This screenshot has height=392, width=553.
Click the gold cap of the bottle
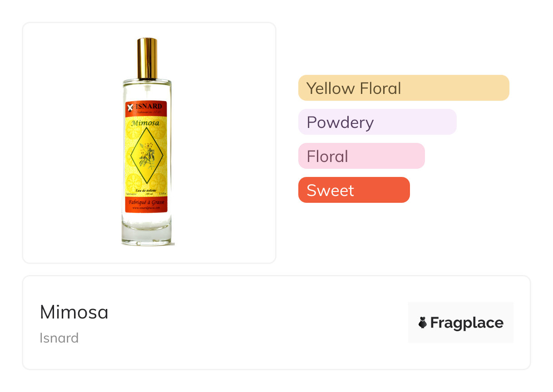[147, 58]
